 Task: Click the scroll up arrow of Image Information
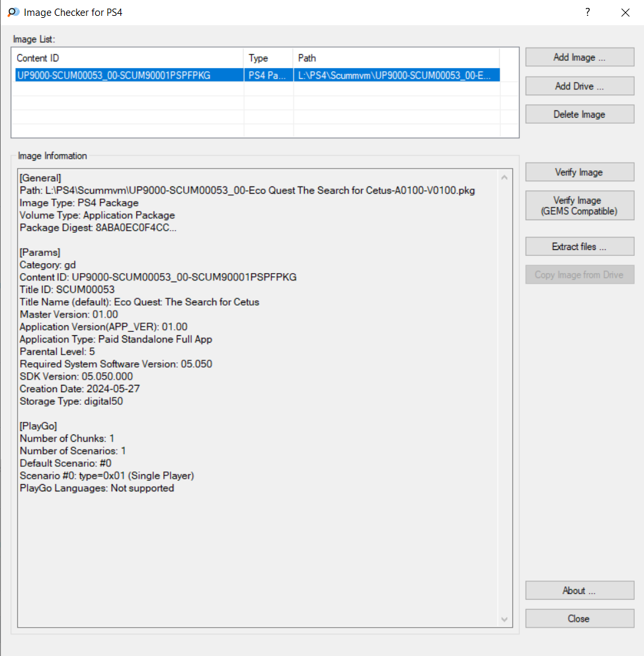[x=504, y=178]
